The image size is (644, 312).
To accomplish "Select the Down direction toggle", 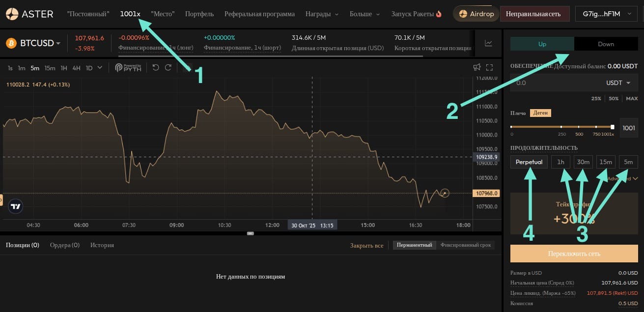I will click(606, 44).
